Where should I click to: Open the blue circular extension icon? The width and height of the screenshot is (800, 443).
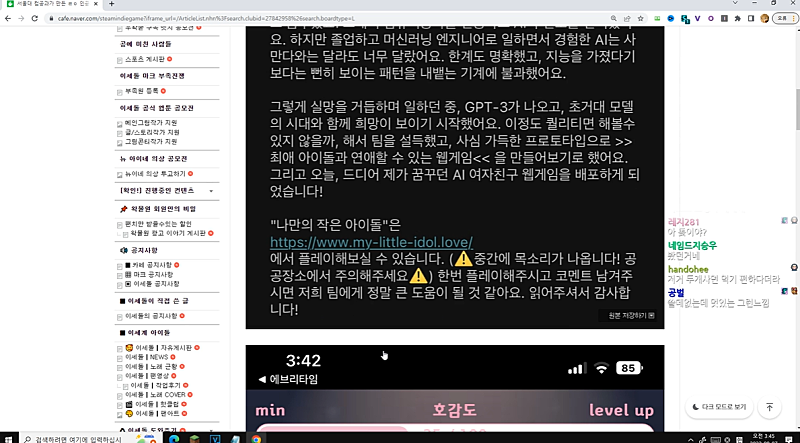coord(671,18)
